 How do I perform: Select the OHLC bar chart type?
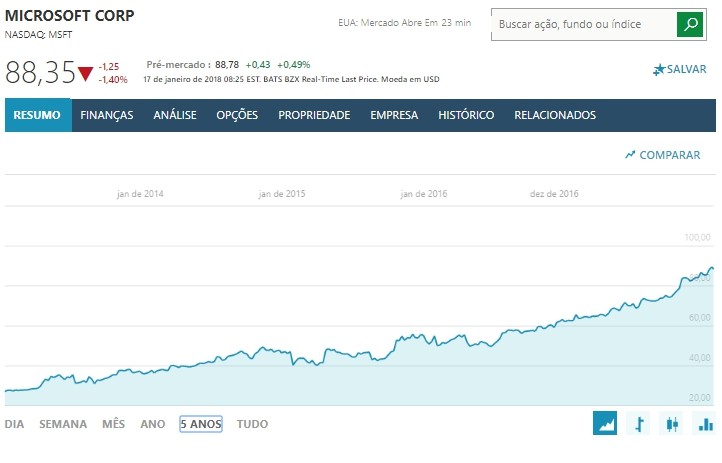639,424
